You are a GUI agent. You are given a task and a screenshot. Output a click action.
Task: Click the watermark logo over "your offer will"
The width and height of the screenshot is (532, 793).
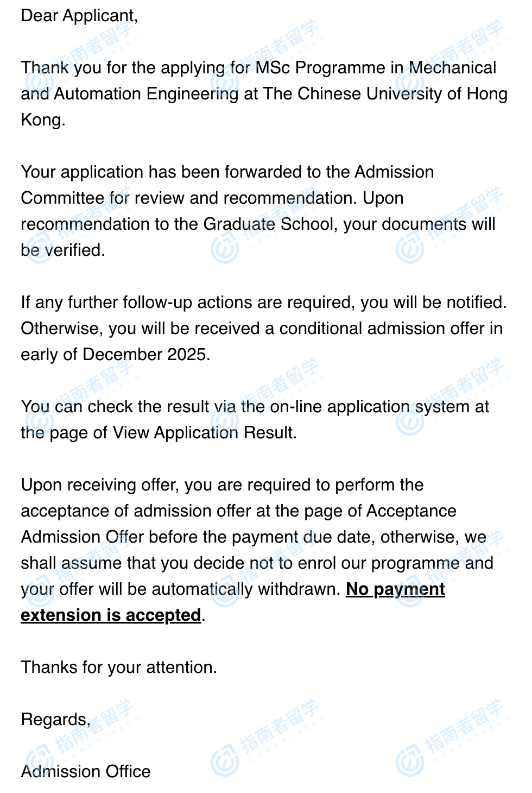[x=38, y=592]
